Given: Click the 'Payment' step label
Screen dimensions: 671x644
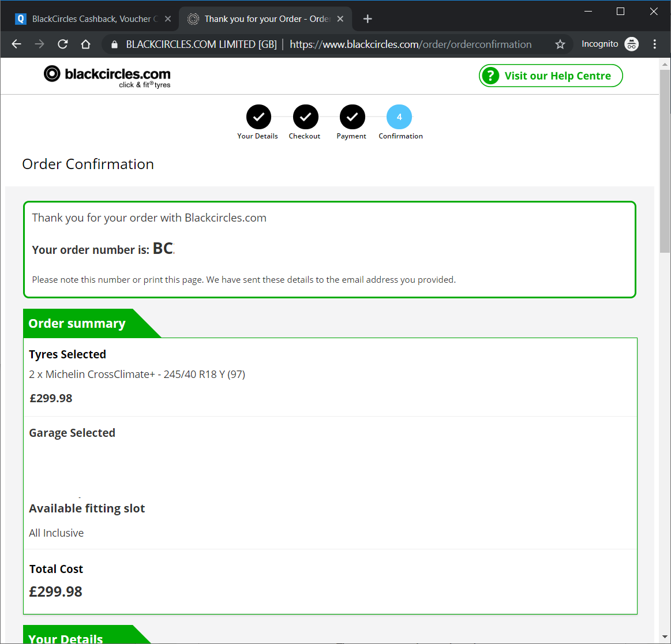Looking at the screenshot, I should [x=351, y=136].
